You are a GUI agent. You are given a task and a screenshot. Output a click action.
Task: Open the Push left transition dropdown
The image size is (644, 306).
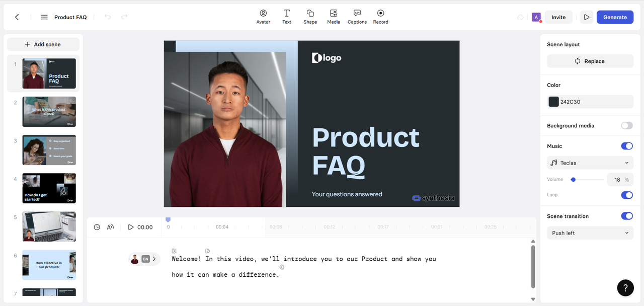click(x=590, y=233)
